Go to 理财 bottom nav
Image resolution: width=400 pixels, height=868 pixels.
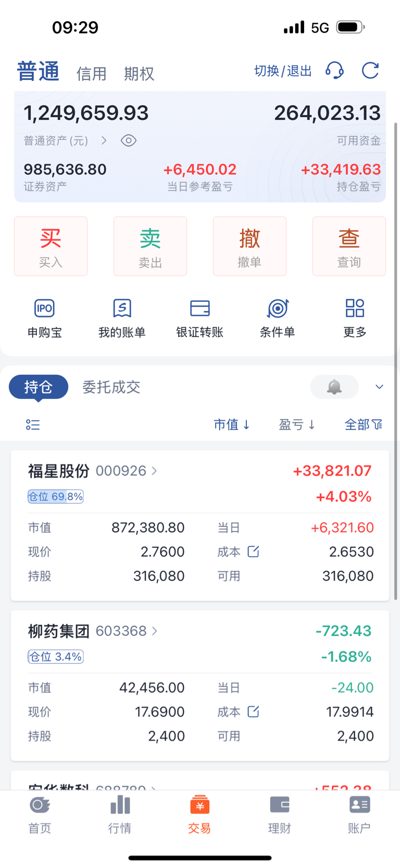(279, 815)
